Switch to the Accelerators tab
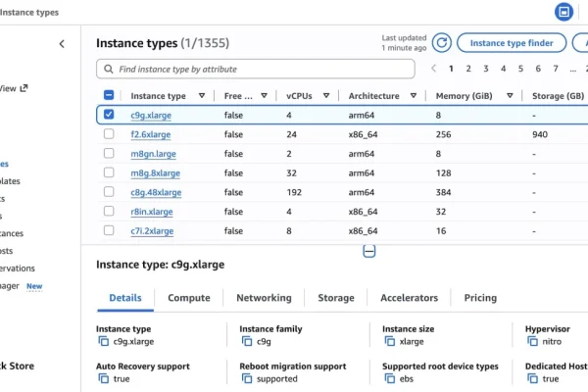The width and height of the screenshot is (588, 392). click(x=409, y=298)
